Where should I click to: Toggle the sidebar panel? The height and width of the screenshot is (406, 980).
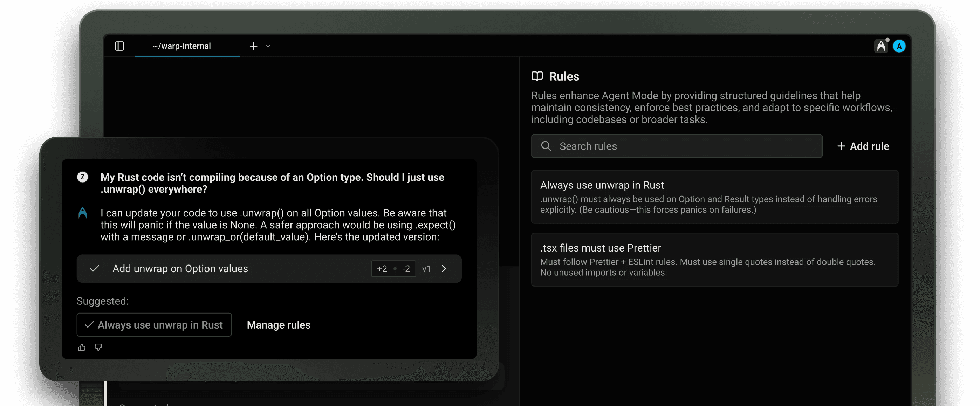click(x=119, y=46)
